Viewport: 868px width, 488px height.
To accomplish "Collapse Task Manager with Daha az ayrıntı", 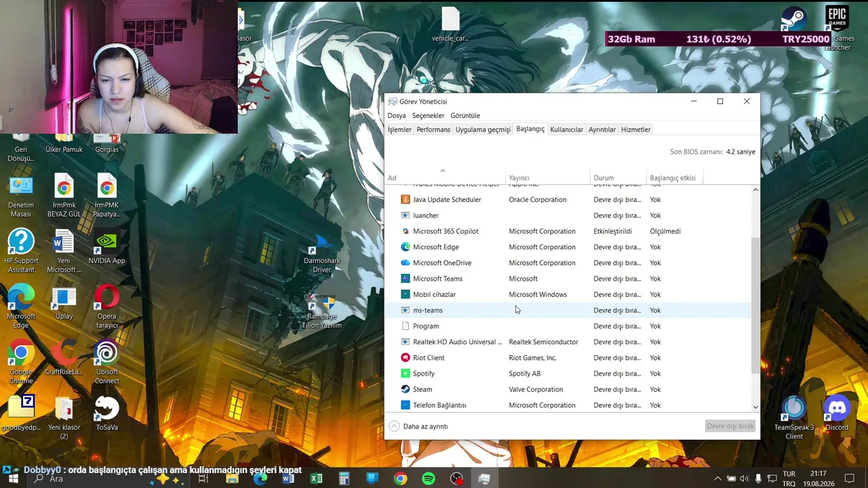I will 418,426.
